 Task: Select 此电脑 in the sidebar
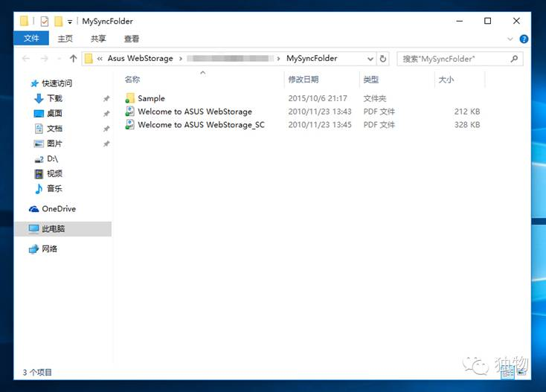click(x=53, y=229)
